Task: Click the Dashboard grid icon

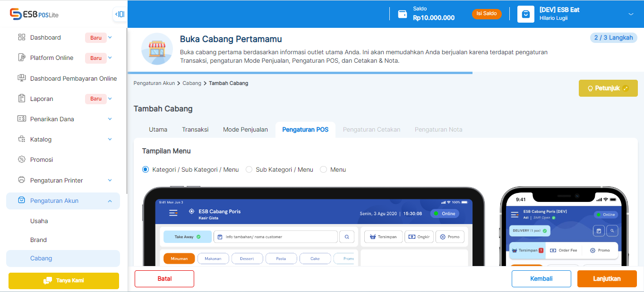Action: 21,37
